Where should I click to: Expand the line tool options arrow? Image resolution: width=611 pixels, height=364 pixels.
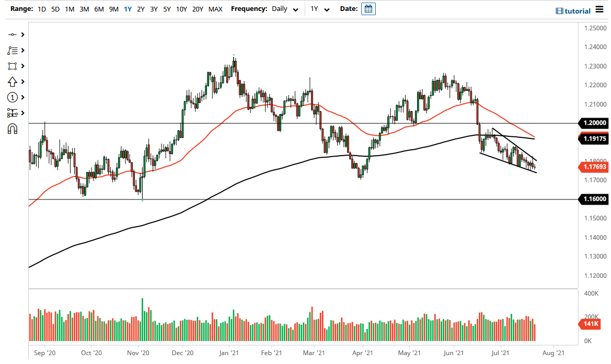(23, 34)
